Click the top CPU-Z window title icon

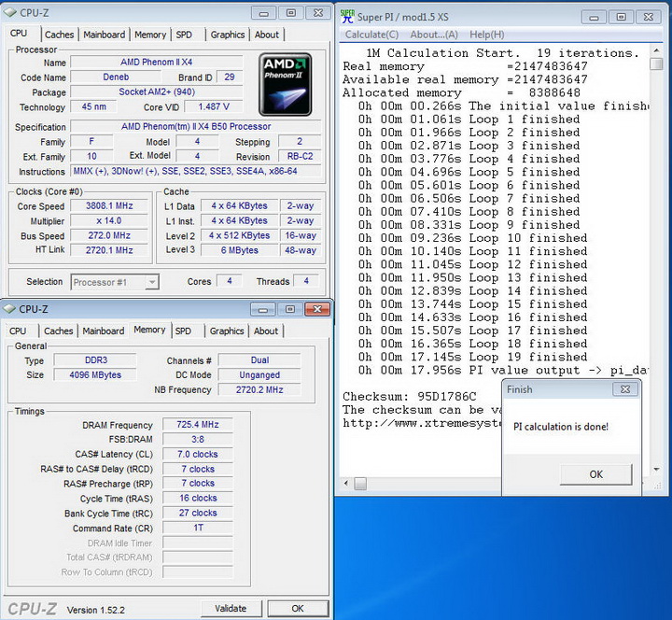coord(10,12)
